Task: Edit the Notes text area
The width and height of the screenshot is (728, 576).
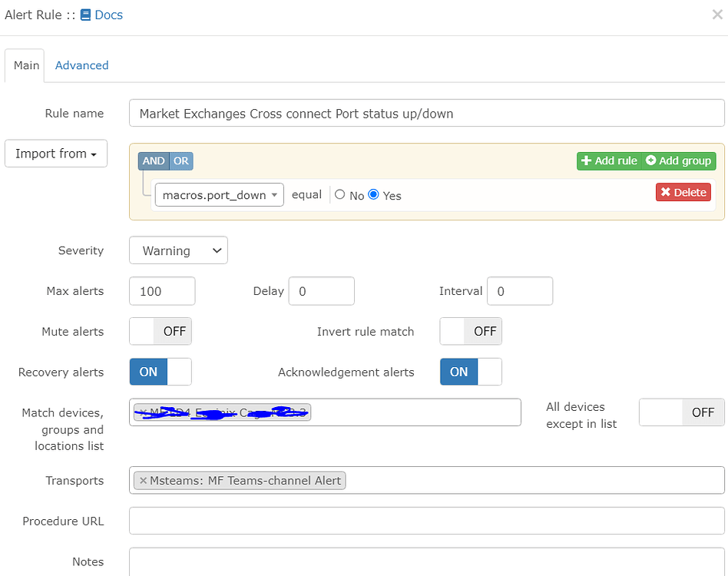Action: pyautogui.click(x=427, y=562)
